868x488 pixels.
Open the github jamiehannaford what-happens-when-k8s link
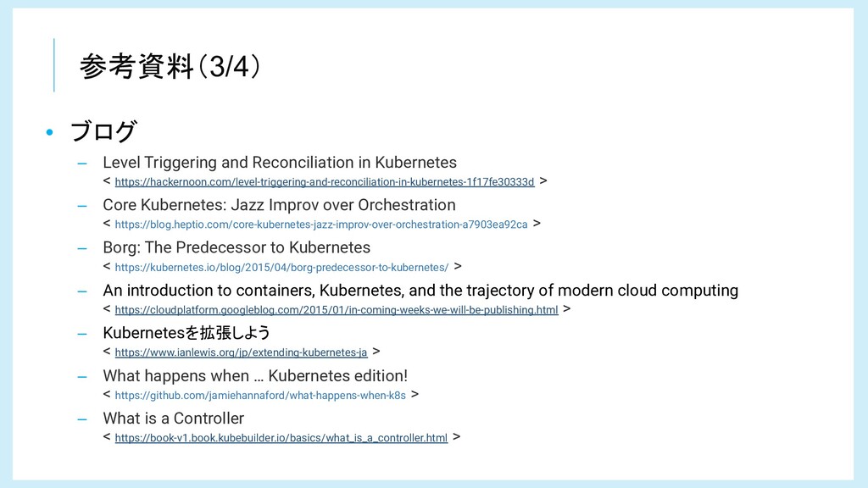pyautogui.click(x=260, y=395)
